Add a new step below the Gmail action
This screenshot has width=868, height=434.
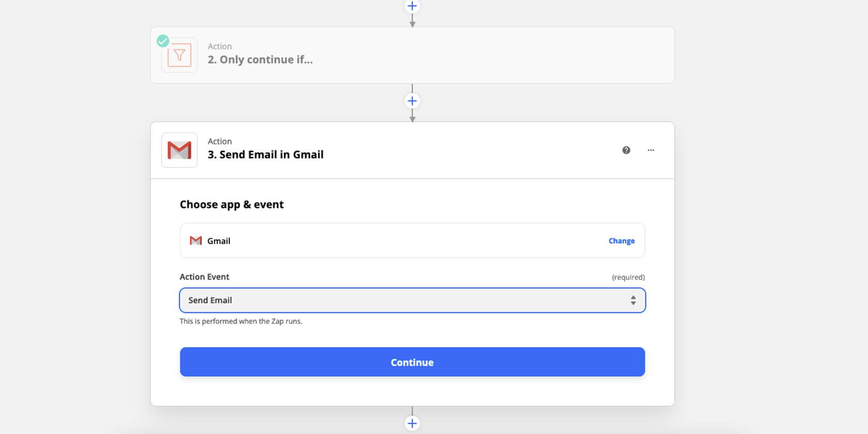[412, 423]
